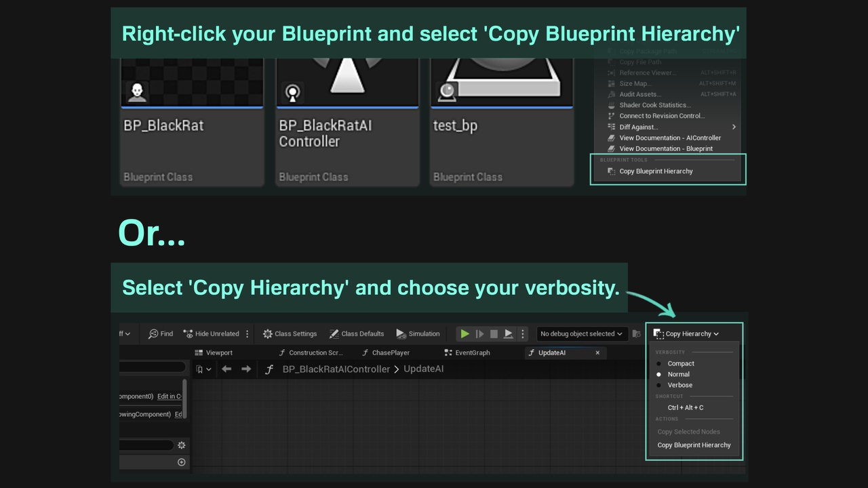Switch to the Viewport tab
868x488 pixels.
(214, 352)
